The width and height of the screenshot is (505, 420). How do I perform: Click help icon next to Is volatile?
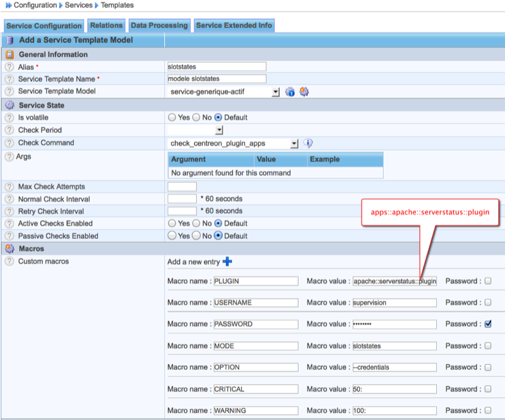9,118
